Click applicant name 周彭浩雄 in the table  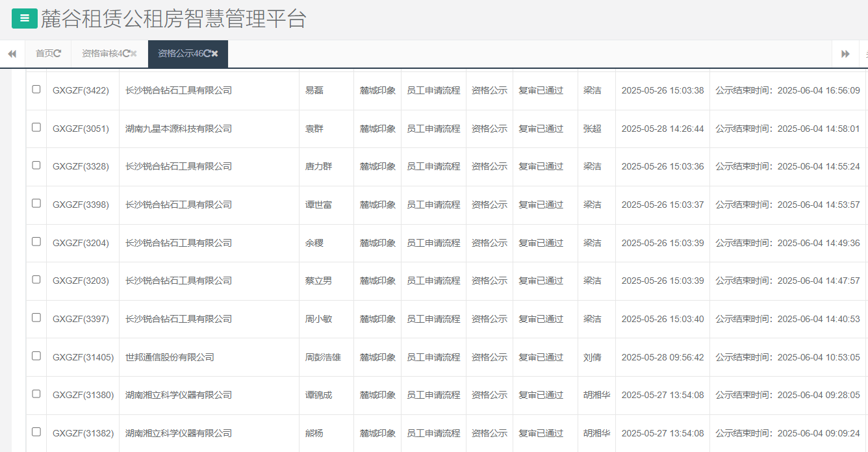(x=323, y=357)
